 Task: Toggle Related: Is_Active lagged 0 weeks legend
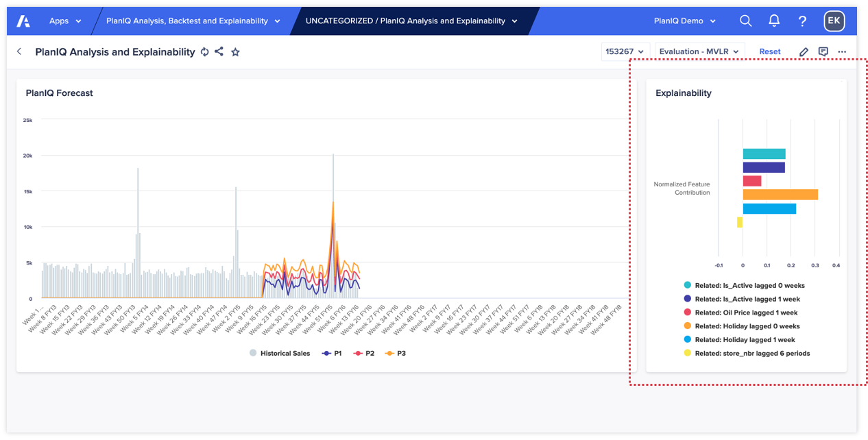click(745, 285)
